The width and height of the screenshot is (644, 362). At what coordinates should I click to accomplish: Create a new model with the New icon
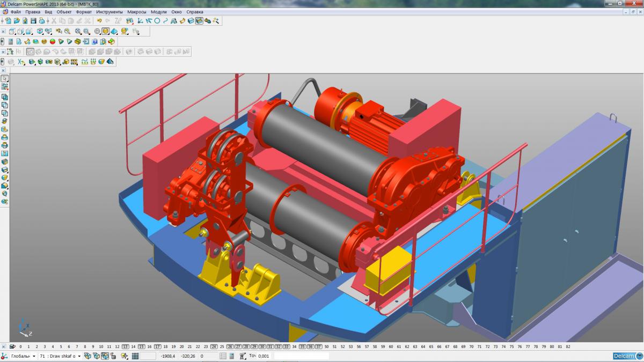click(9, 20)
